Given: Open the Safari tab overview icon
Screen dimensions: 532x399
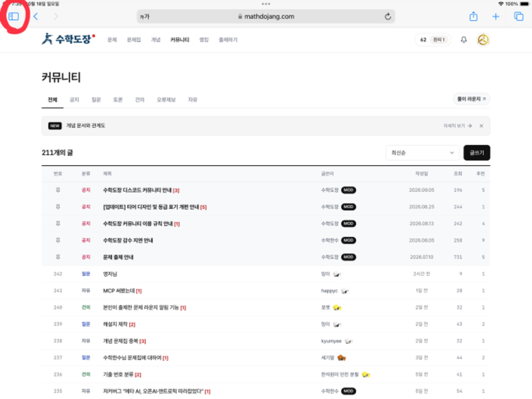Looking at the screenshot, I should click(x=519, y=17).
